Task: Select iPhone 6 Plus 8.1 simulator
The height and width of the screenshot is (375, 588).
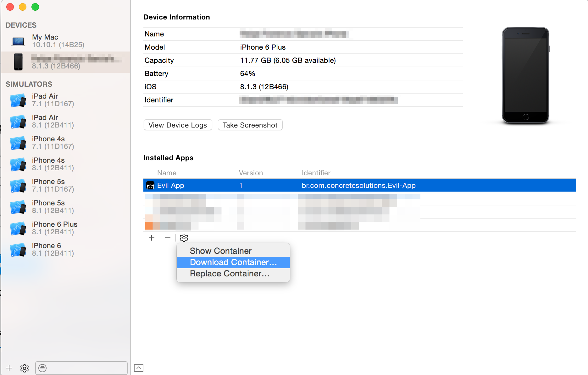Action: 66,228
